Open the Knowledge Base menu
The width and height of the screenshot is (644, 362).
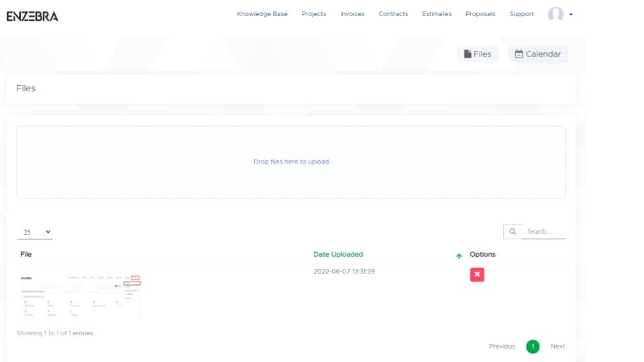click(262, 14)
